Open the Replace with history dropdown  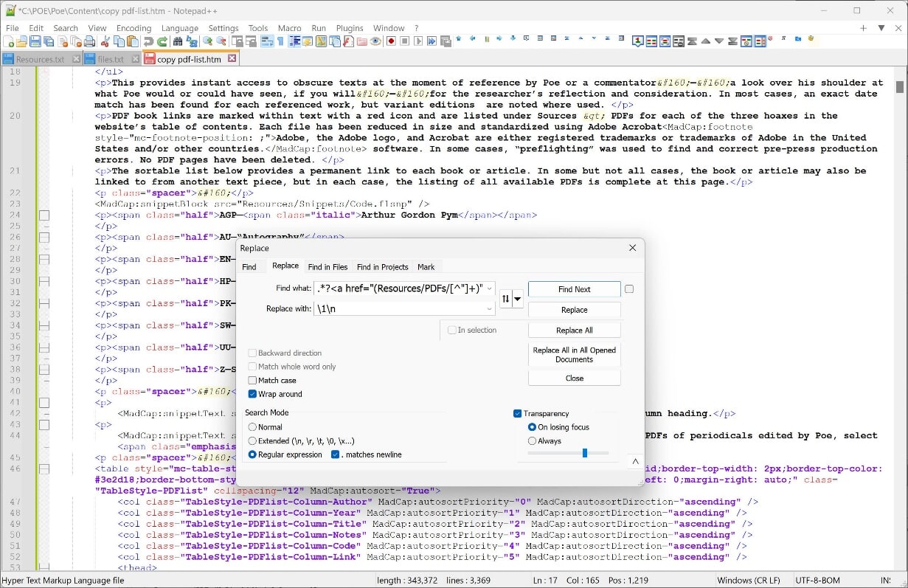[x=489, y=308]
